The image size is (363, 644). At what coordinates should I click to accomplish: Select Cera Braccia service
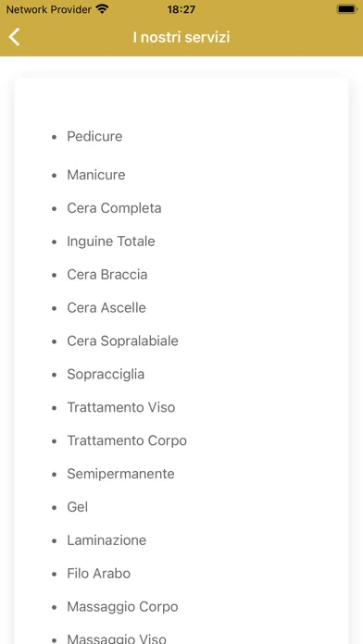click(x=107, y=275)
